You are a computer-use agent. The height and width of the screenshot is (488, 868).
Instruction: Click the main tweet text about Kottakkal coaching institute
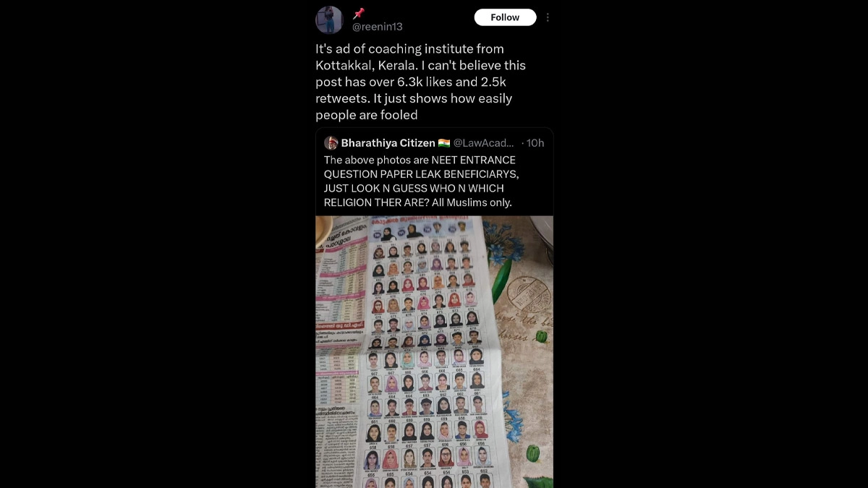(421, 82)
